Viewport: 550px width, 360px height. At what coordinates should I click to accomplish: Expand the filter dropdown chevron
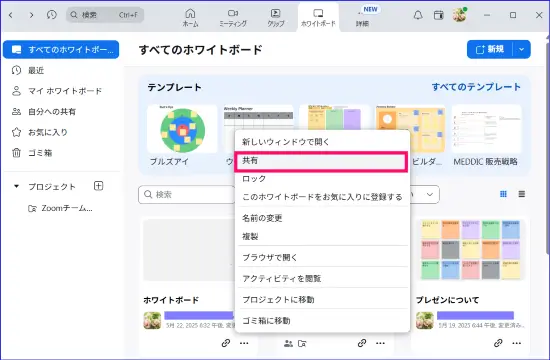(x=430, y=194)
